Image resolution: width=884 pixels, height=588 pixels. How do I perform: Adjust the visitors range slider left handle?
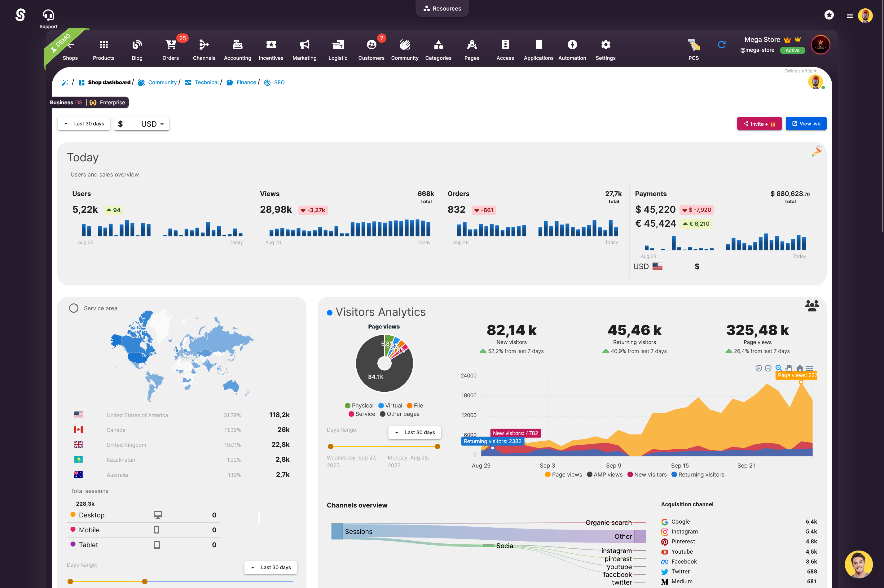(x=330, y=446)
